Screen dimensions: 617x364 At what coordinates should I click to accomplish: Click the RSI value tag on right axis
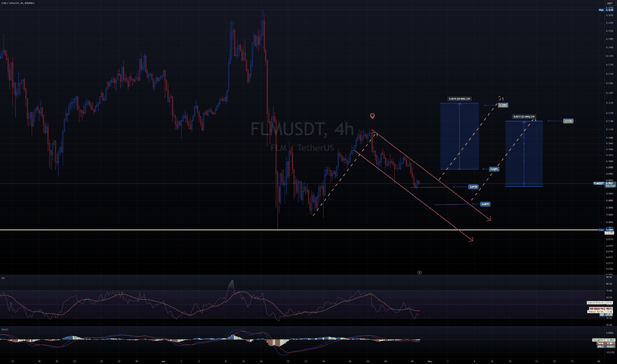[606, 315]
